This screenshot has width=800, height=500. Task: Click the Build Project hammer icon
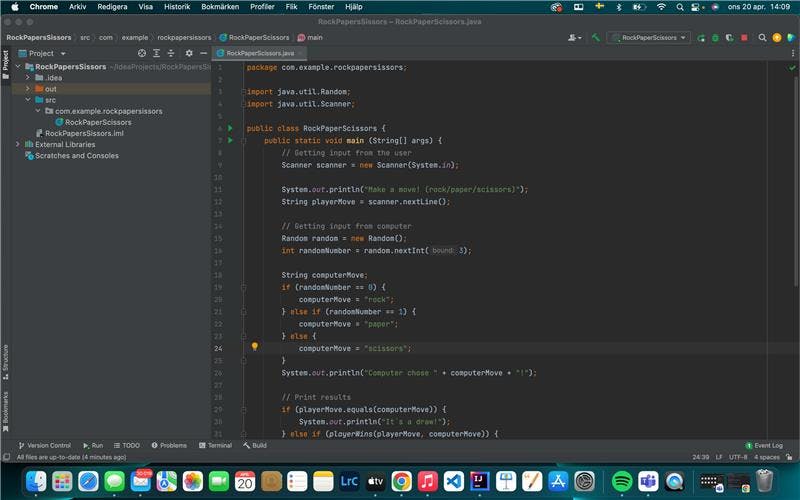(596, 38)
